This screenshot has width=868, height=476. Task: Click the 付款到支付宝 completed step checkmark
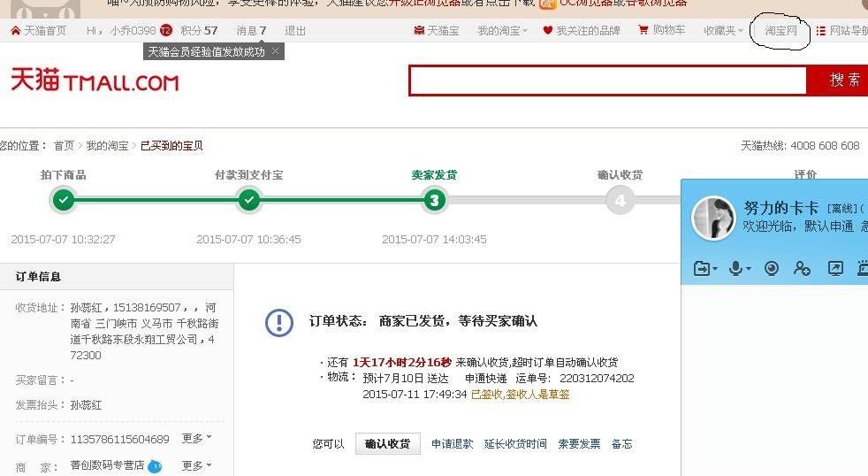249,200
